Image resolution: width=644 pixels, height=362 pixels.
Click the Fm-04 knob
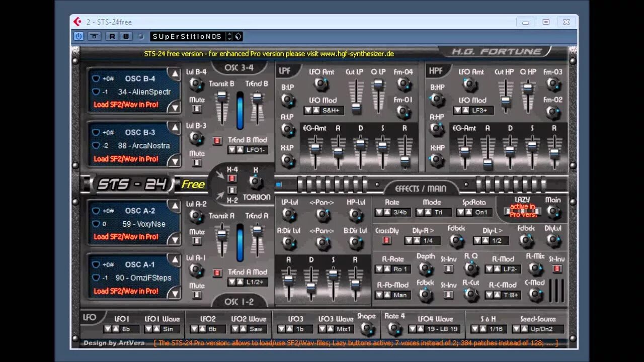pos(403,84)
